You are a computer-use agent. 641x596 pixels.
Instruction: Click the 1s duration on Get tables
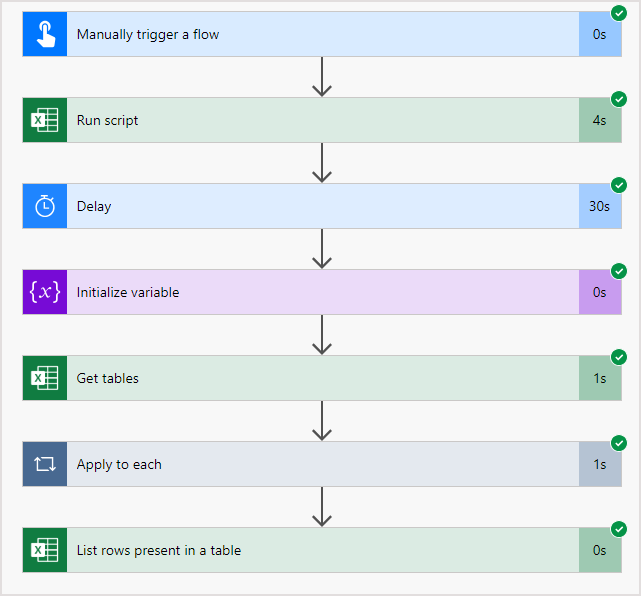(x=599, y=378)
